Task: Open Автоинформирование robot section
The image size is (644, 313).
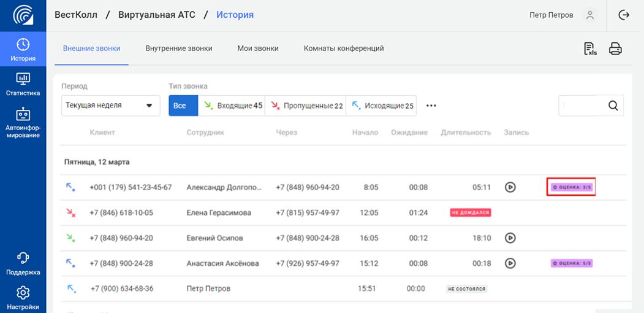Action: coord(23,123)
